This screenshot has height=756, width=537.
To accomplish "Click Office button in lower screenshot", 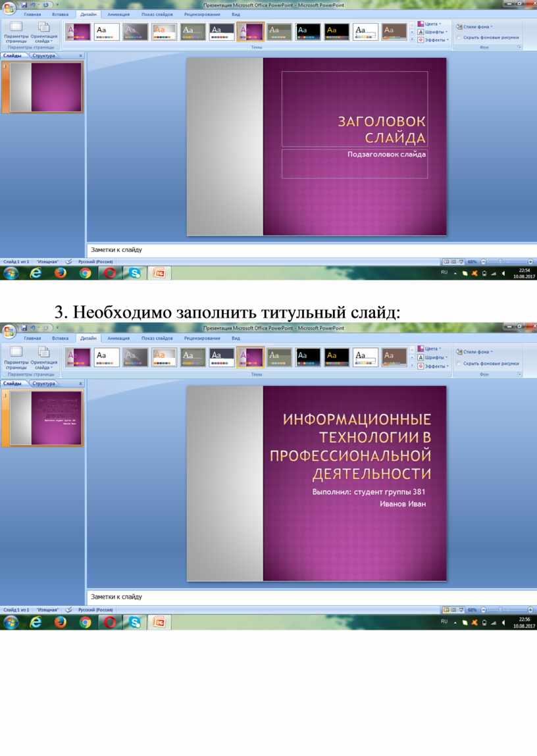I will click(x=9, y=331).
